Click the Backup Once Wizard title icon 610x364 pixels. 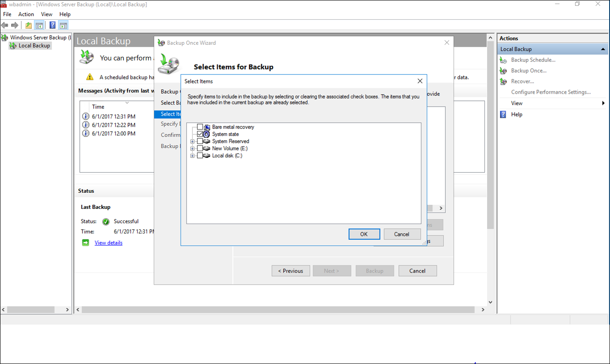coord(161,43)
